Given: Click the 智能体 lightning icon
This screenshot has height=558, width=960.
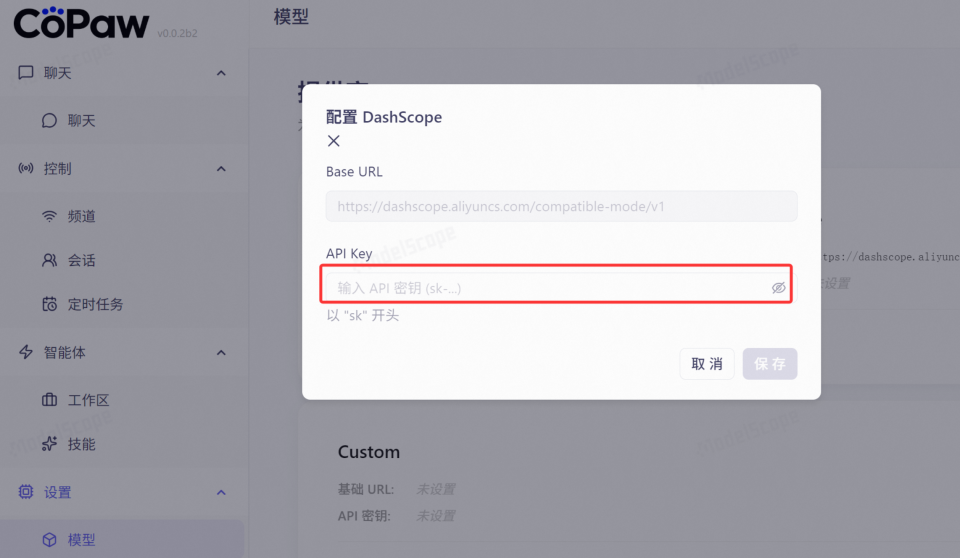Looking at the screenshot, I should pyautogui.click(x=26, y=352).
